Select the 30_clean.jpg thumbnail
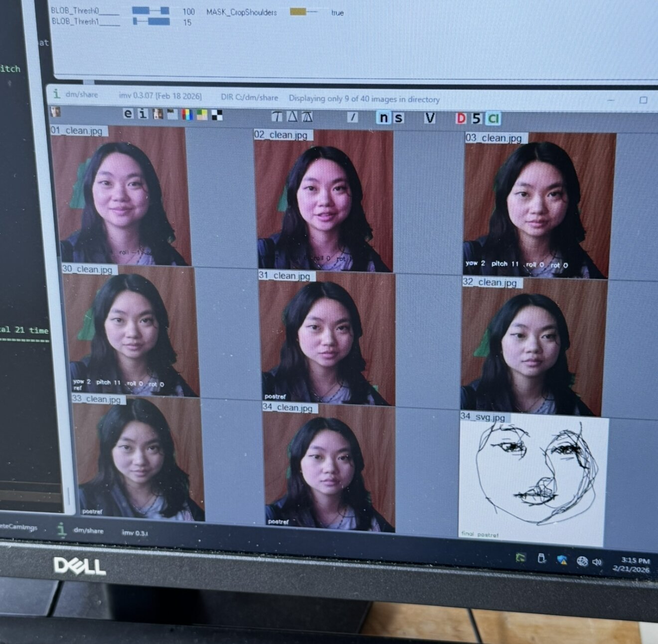Screen dimensions: 658x644 tap(131, 331)
